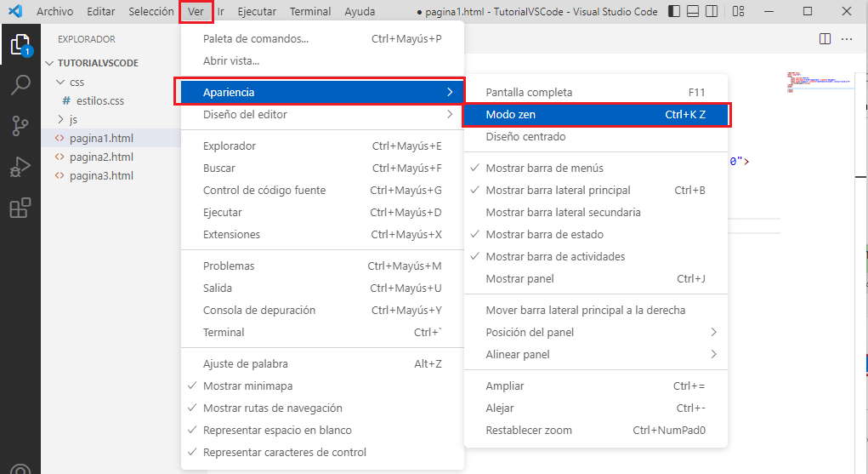868x474 pixels.
Task: Toggle Mostrar barra de estado
Action: click(x=596, y=235)
